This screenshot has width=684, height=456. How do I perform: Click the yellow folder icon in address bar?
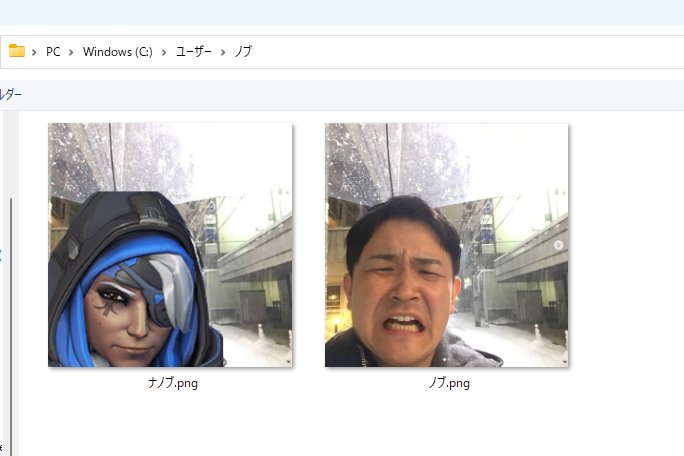point(17,51)
